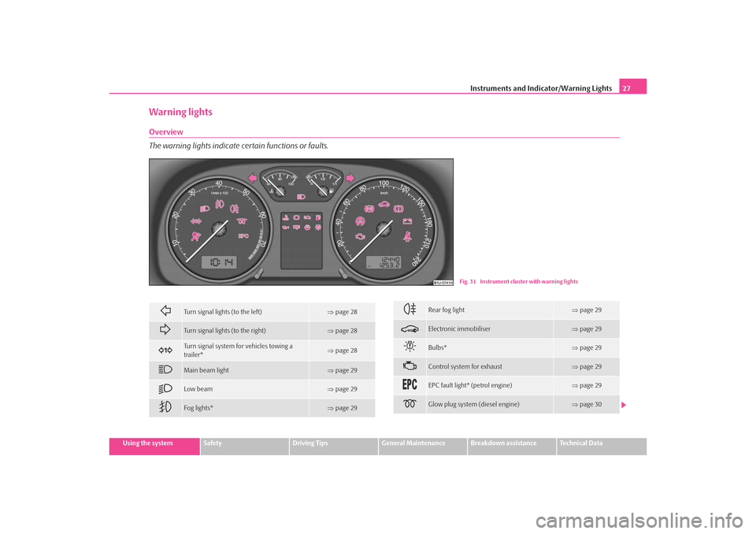Click the bulbs warning icon
The image size is (756, 534).
409,347
